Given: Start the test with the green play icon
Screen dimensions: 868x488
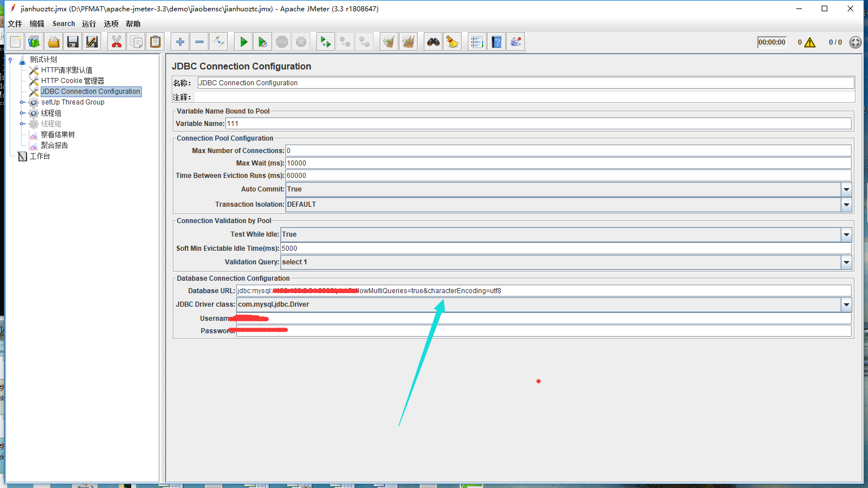Looking at the screenshot, I should [x=244, y=42].
